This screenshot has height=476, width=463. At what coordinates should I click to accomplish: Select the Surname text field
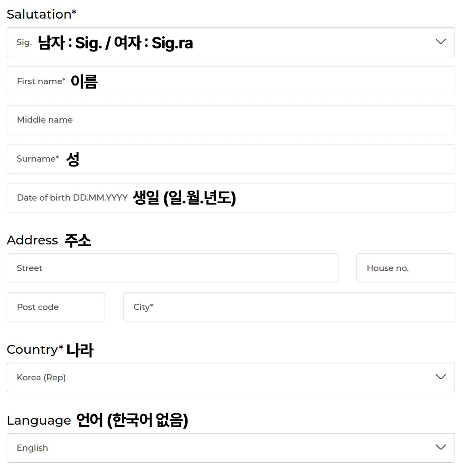coord(266,159)
